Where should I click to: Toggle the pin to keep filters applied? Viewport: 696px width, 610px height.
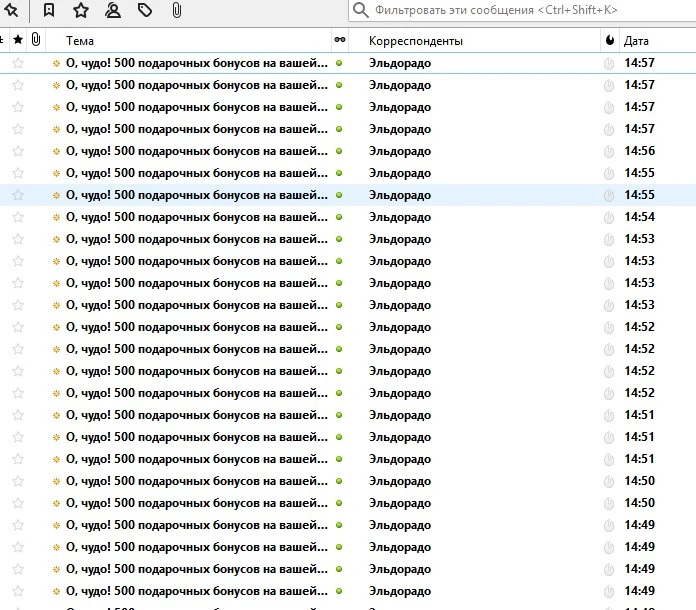[x=11, y=10]
